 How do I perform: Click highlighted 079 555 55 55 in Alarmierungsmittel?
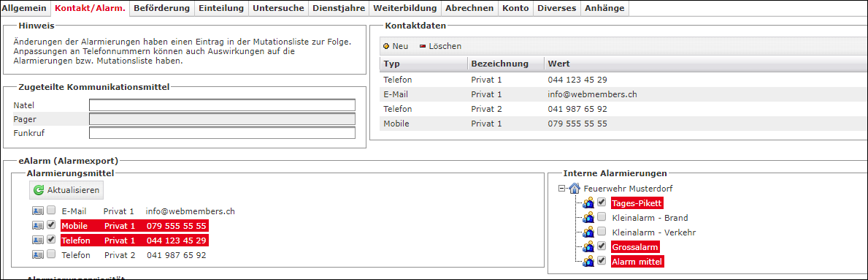(177, 226)
